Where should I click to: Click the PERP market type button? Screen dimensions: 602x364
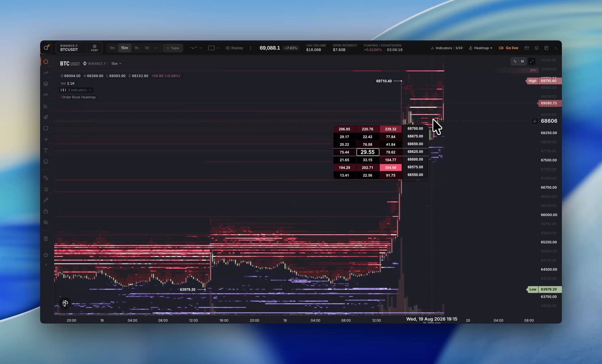coord(94,48)
